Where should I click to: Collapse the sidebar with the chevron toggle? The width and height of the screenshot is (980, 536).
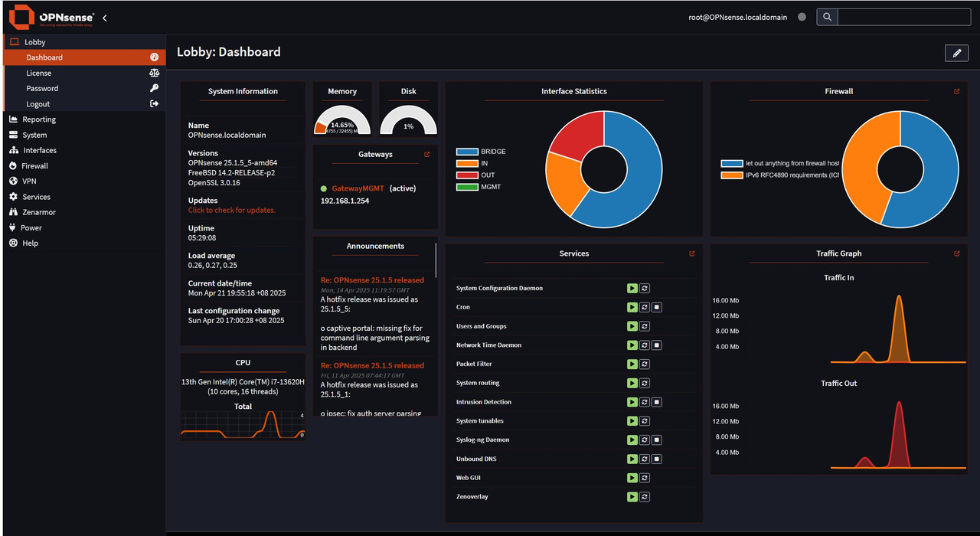pos(105,18)
